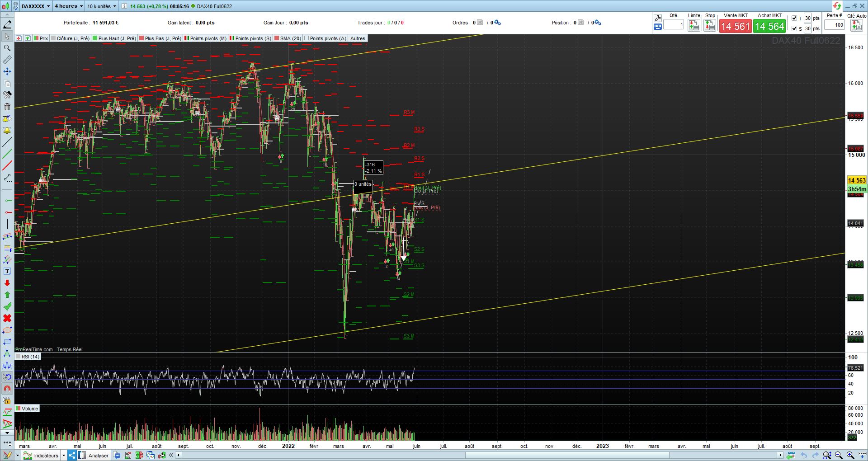The width and height of the screenshot is (868, 461).
Task: Uncheck the T target checkbox
Action: [794, 19]
